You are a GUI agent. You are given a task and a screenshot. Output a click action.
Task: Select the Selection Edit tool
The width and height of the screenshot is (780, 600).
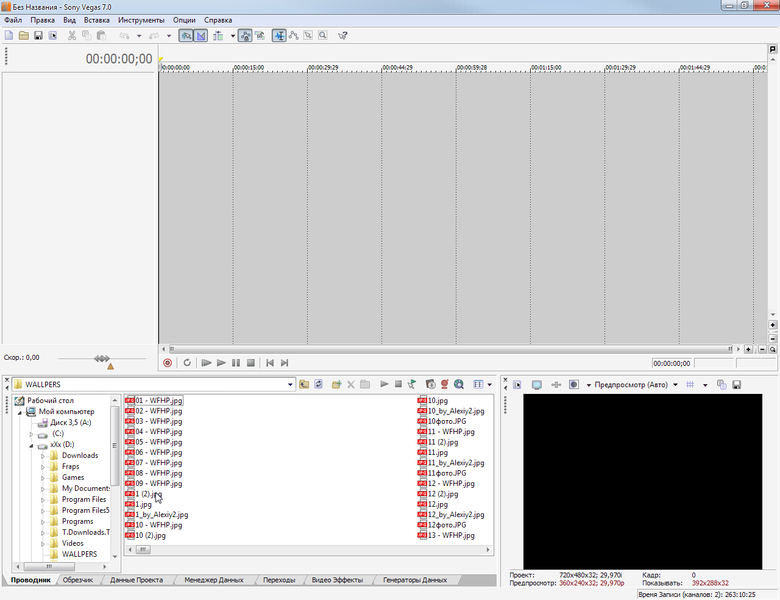click(x=308, y=36)
